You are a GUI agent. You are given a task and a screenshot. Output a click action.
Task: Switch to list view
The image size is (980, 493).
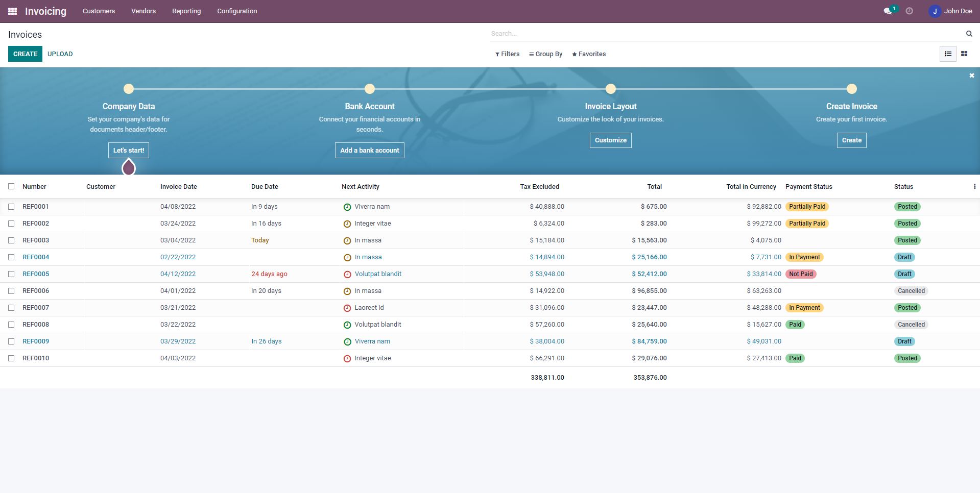tap(948, 54)
